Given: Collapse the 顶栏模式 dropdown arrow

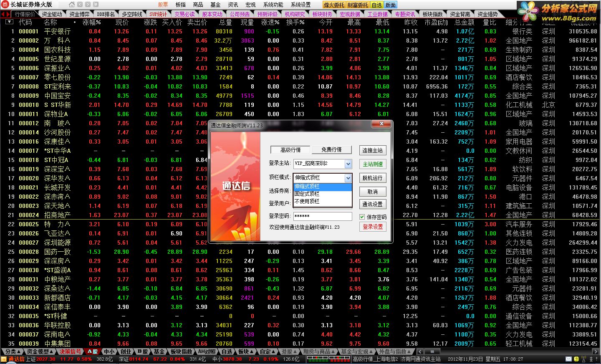Looking at the screenshot, I should [348, 178].
